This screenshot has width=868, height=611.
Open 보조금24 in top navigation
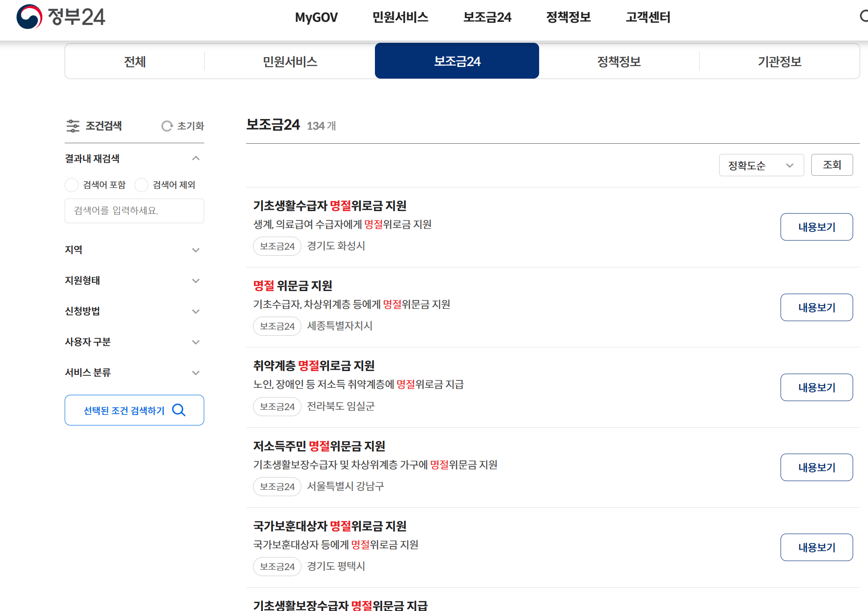(x=487, y=17)
